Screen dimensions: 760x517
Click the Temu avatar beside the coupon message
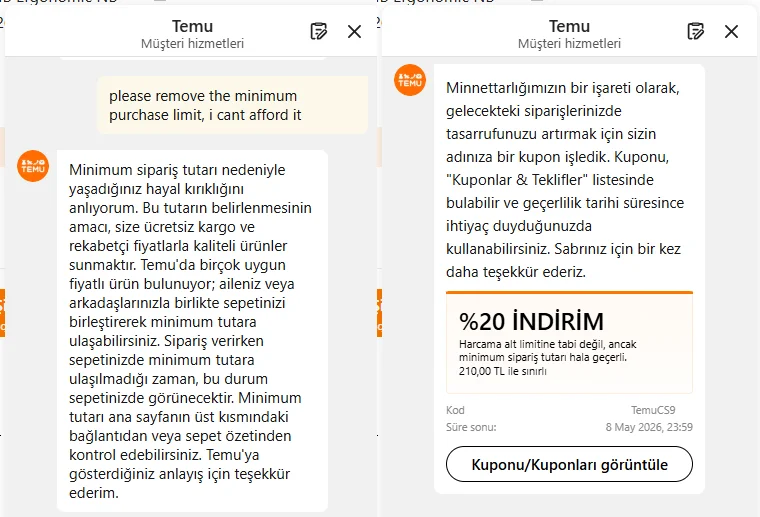[x=410, y=80]
